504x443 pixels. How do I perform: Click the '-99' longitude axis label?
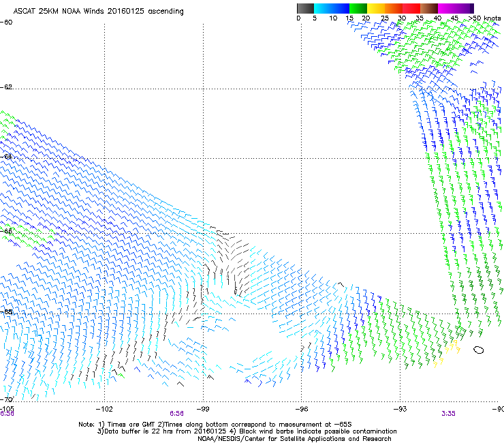tap(203, 409)
